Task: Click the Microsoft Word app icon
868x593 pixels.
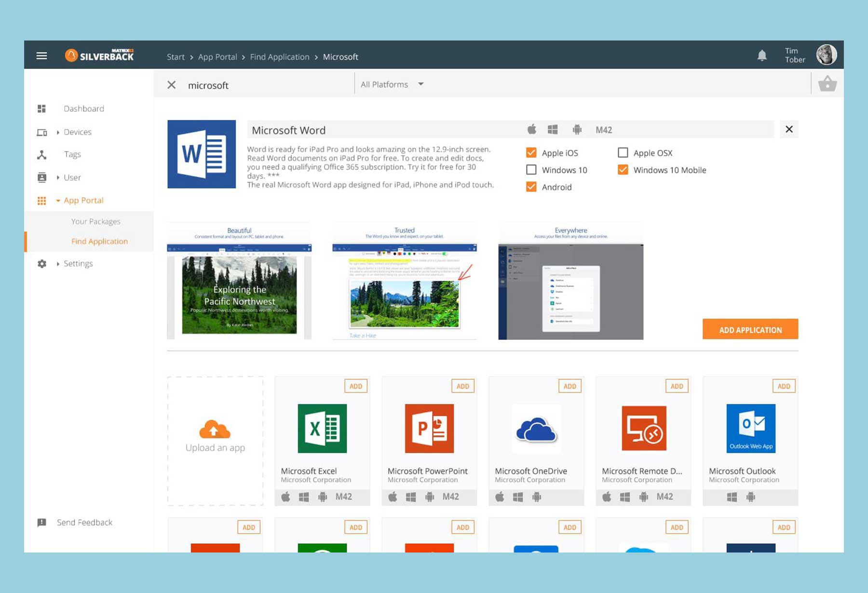Action: point(202,154)
